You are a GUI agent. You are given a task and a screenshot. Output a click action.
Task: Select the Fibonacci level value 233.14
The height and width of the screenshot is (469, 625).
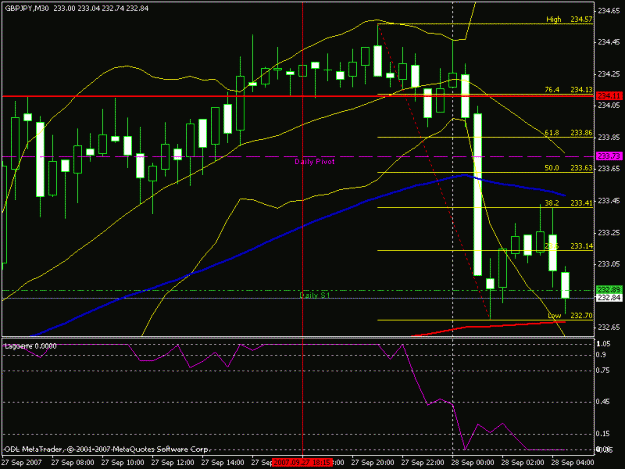click(582, 246)
